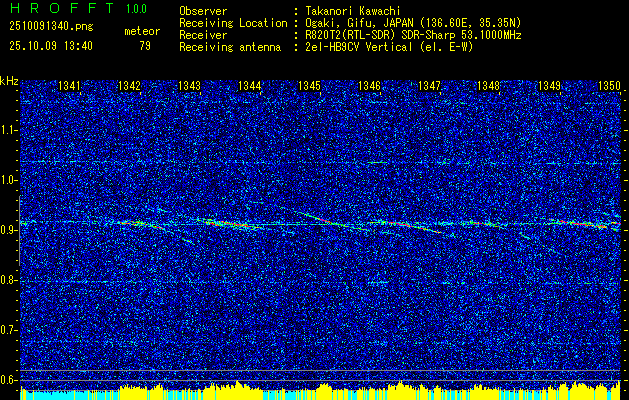
Task: Click the Observer field label
Action: 203,11
